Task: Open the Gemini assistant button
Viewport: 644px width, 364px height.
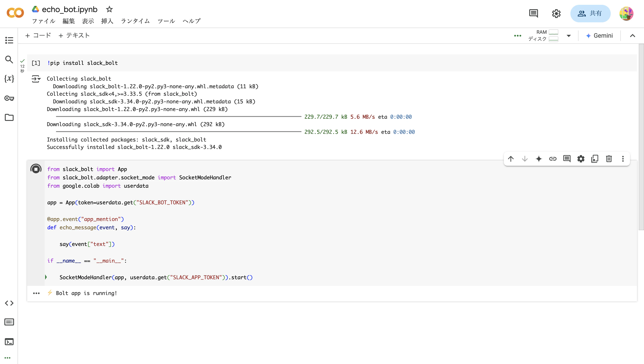Action: 599,35
